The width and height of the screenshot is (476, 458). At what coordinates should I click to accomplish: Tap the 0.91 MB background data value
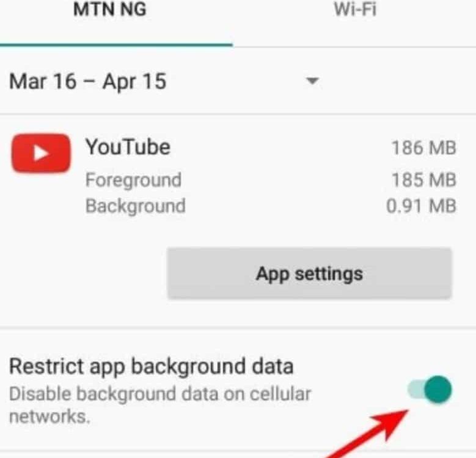(421, 206)
